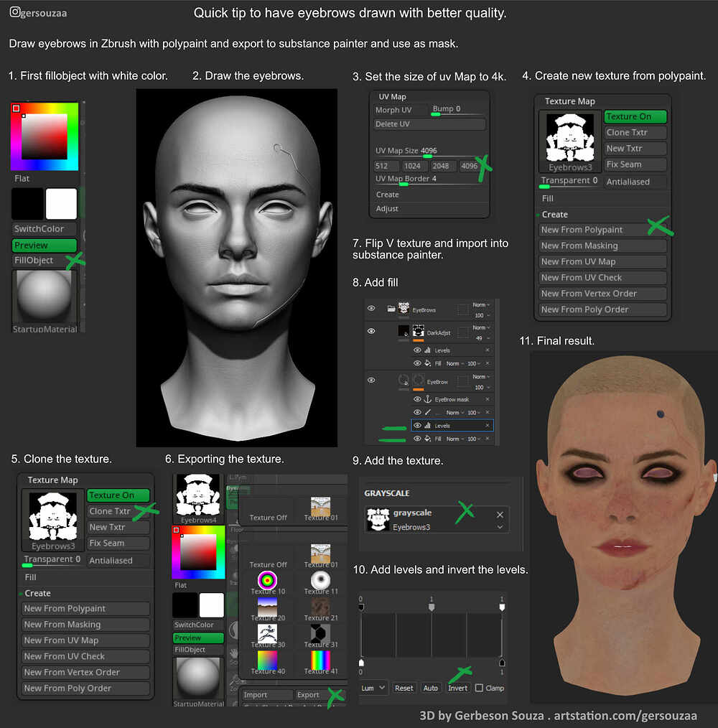Click Clone Txtr in step 5 panel
The height and width of the screenshot is (728, 718).
pos(118,511)
